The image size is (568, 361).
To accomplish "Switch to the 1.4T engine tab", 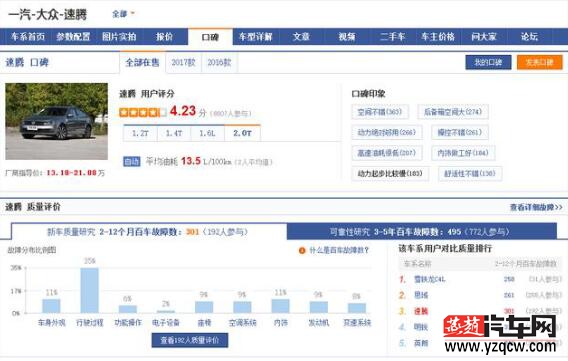I will tap(174, 133).
